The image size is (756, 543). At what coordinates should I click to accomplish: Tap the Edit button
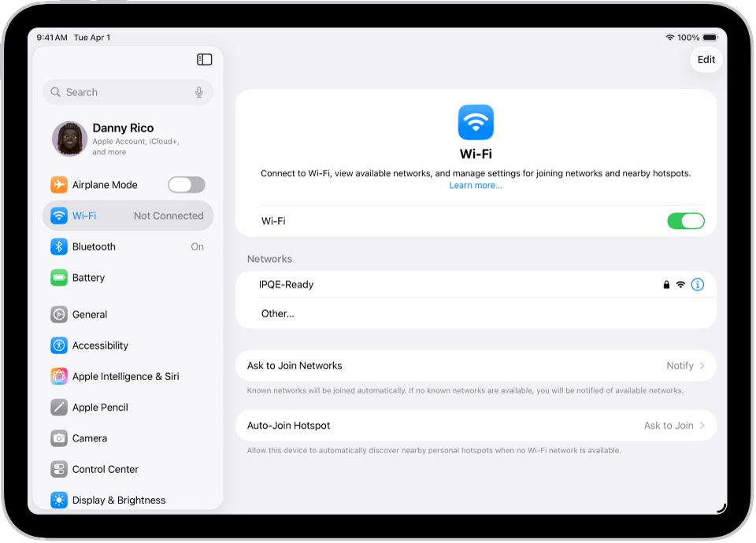point(706,59)
